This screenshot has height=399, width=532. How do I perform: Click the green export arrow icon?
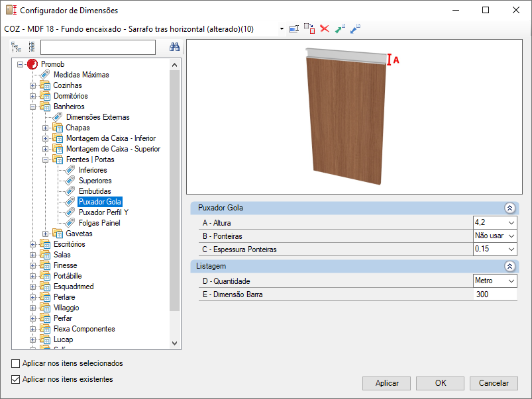[x=340, y=29]
